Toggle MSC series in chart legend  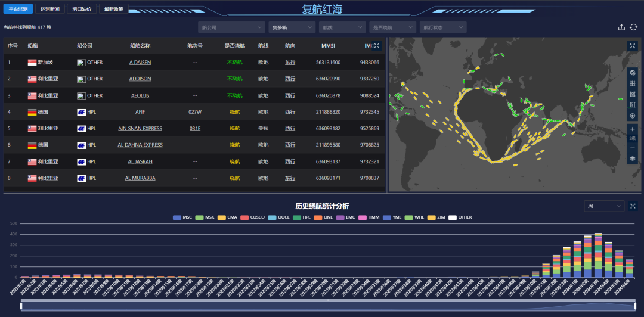pyautogui.click(x=182, y=217)
